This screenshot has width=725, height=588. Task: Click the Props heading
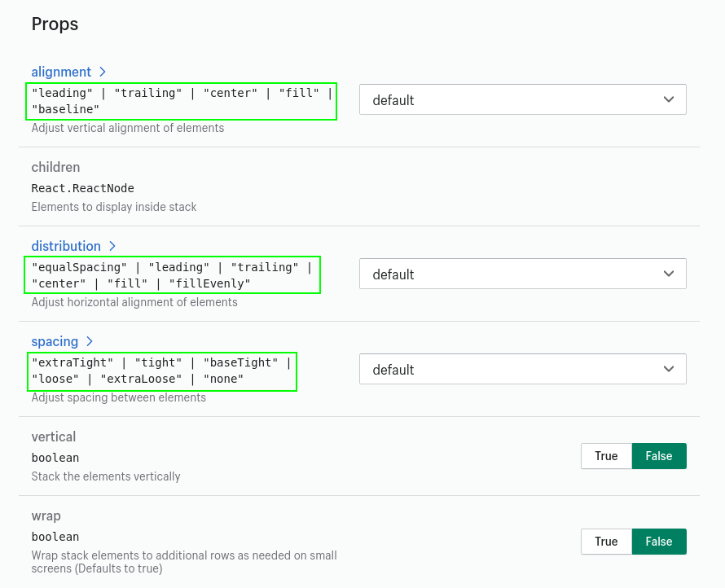click(x=55, y=24)
